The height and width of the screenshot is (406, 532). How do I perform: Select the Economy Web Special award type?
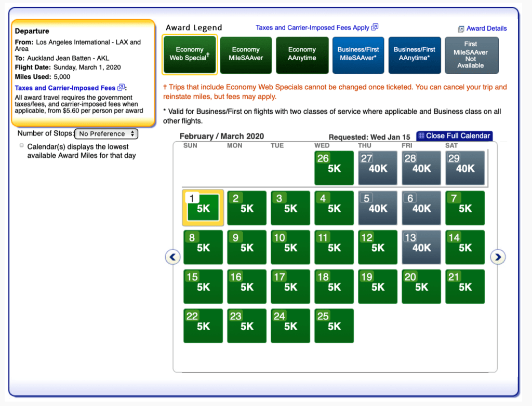[190, 55]
